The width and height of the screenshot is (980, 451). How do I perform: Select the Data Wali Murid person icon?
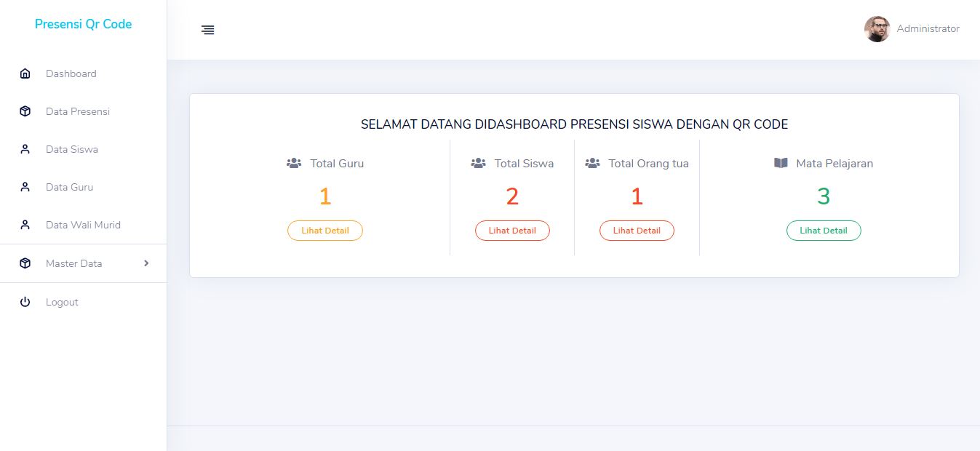point(25,225)
